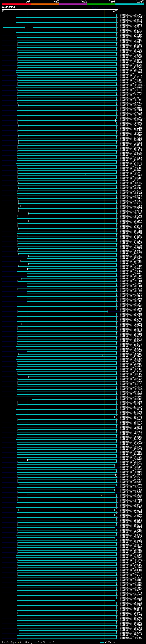Click the green ~80% identity legend segment

[101, 4]
